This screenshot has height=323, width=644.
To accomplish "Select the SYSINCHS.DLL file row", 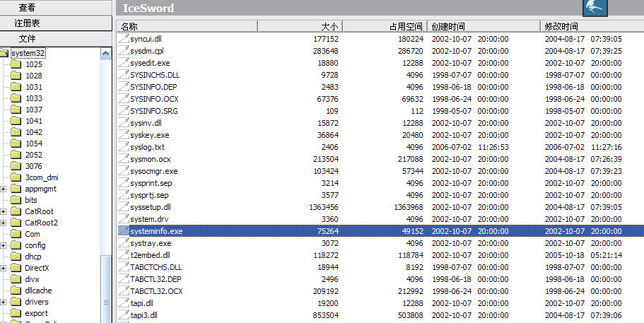I will pyautogui.click(x=380, y=75).
